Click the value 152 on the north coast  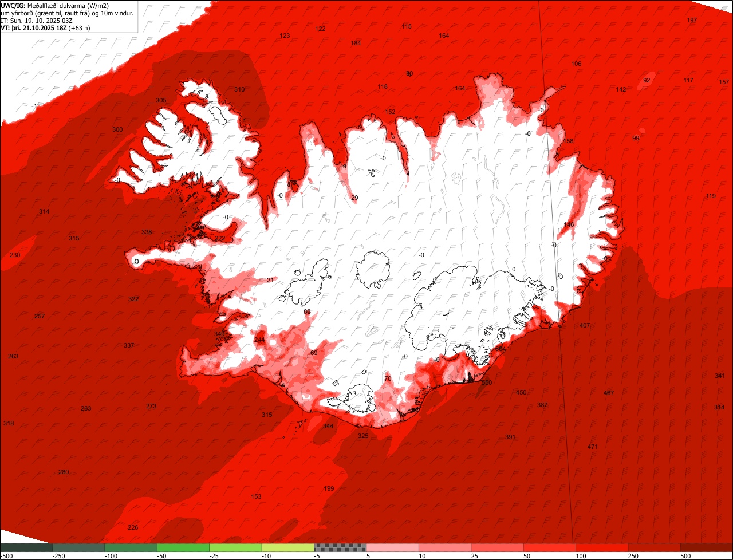coord(390,112)
